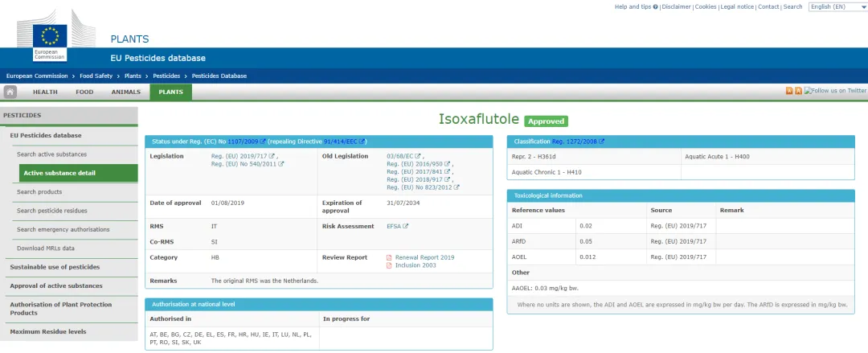Switch to the HEALTH tab
Viewport: 868px width, 353px height.
click(x=45, y=92)
